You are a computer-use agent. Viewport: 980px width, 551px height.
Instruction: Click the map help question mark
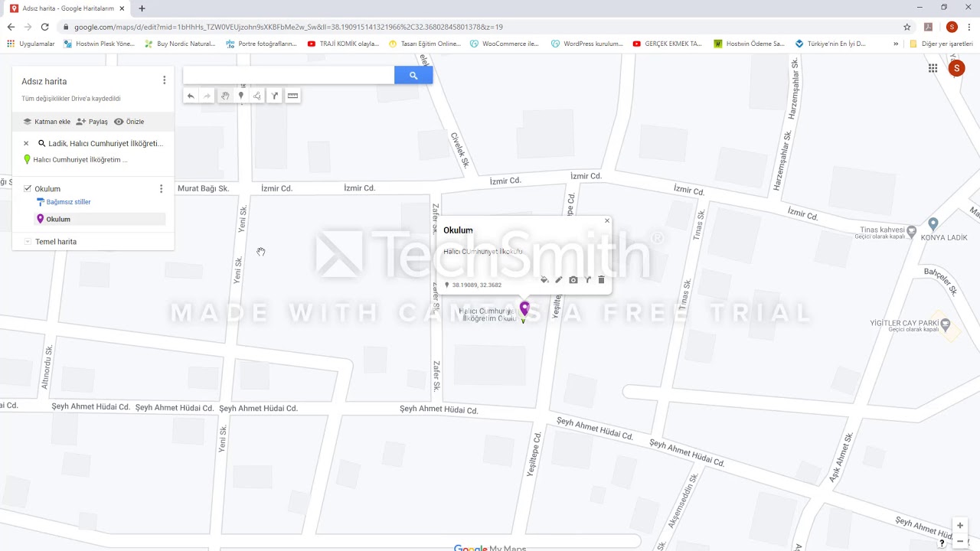[942, 543]
